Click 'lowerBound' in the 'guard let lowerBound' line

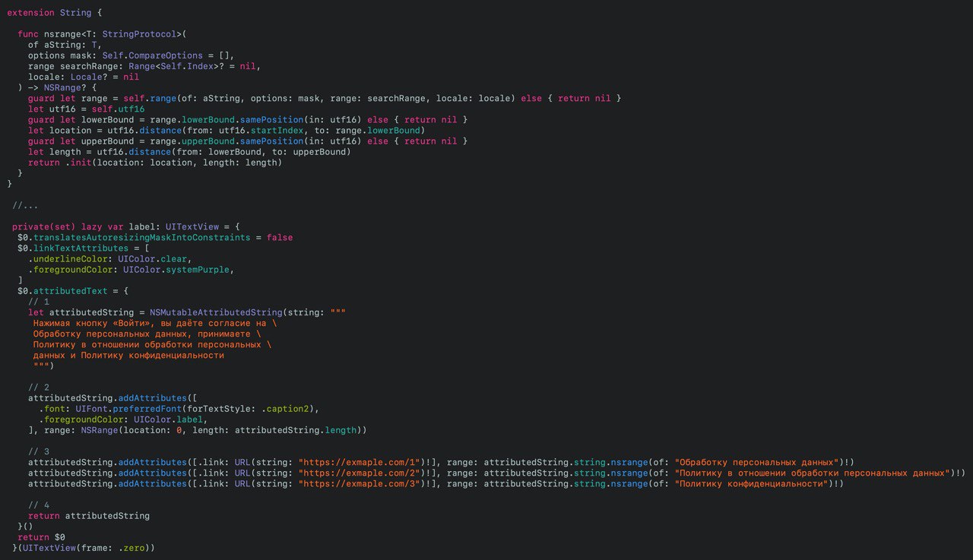click(x=107, y=120)
